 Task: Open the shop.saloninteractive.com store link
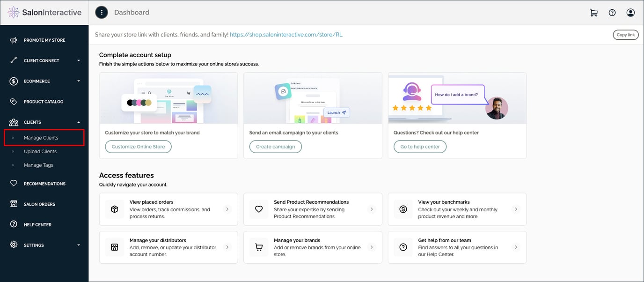click(286, 35)
